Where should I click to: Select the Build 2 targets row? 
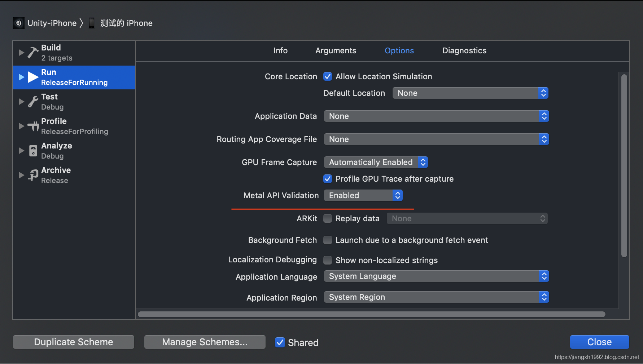[74, 53]
